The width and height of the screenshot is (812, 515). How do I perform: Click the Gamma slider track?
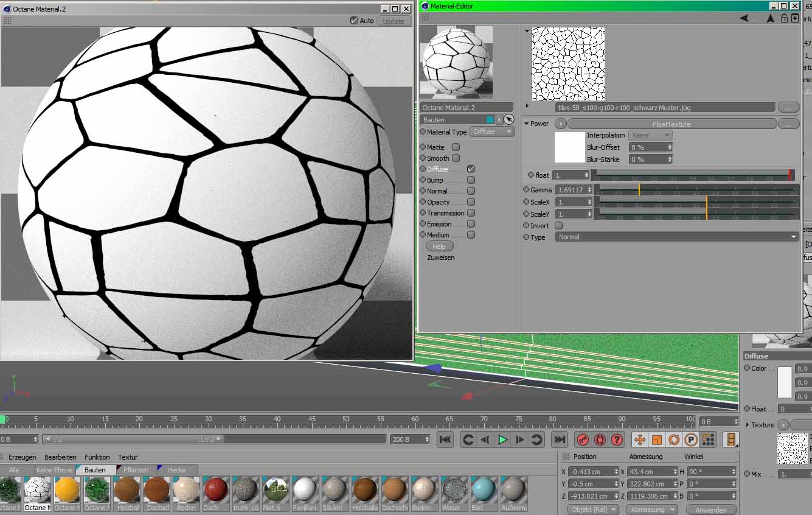(696, 190)
